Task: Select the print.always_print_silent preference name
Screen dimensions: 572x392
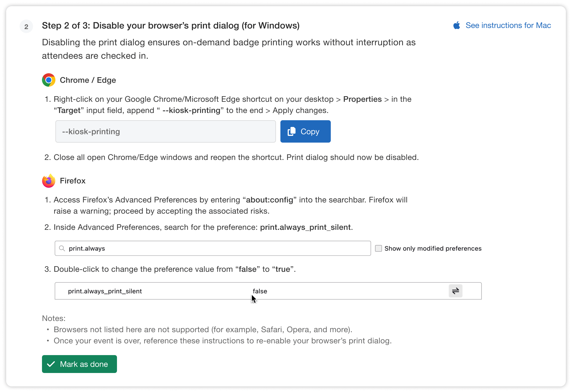Action: [x=105, y=291]
